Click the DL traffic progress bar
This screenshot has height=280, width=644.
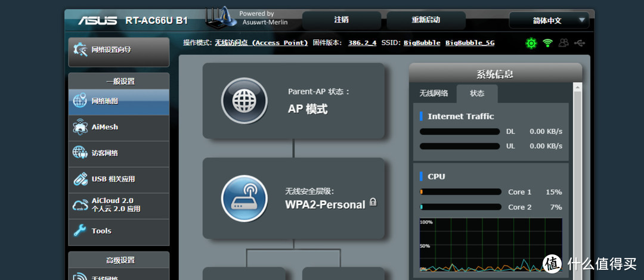(x=460, y=132)
